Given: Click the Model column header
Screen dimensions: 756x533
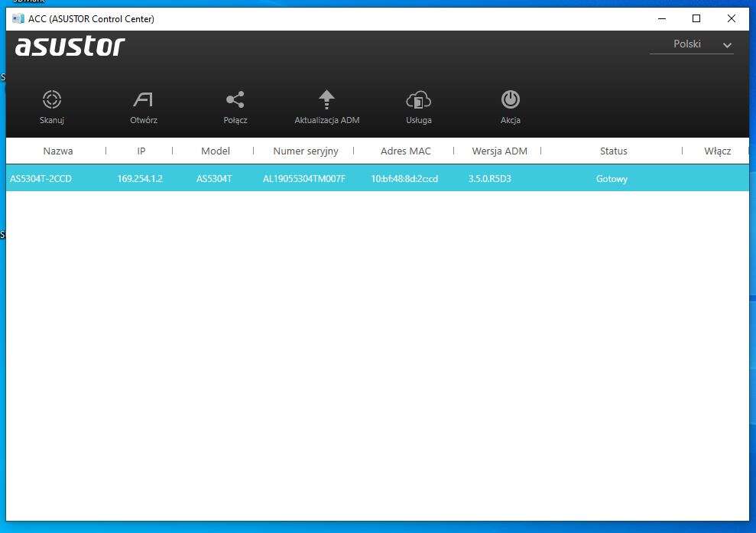Looking at the screenshot, I should point(215,151).
